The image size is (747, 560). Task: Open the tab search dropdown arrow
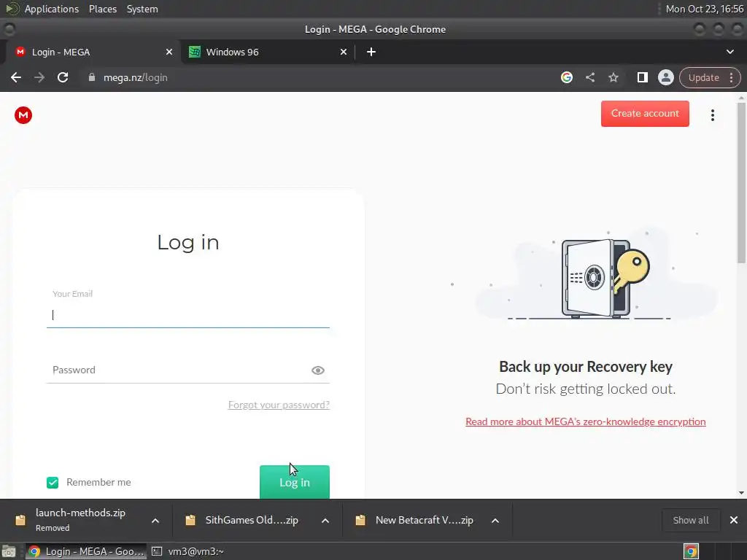point(729,52)
